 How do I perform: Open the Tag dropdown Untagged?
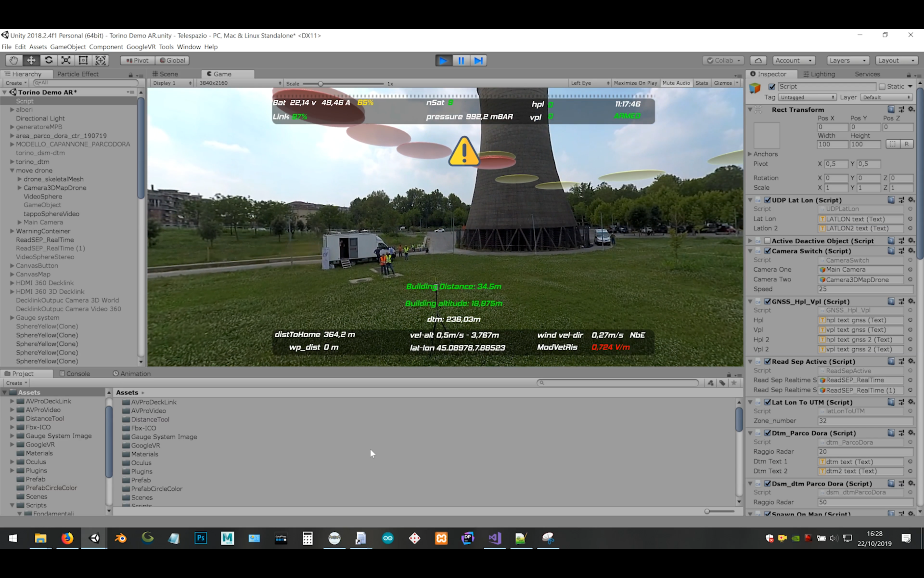pos(807,97)
